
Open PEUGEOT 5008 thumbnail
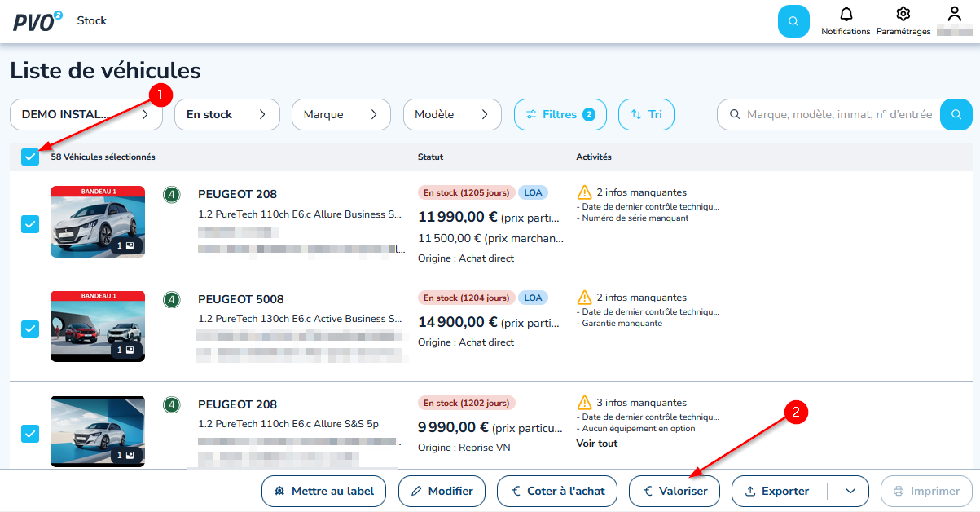[98, 327]
